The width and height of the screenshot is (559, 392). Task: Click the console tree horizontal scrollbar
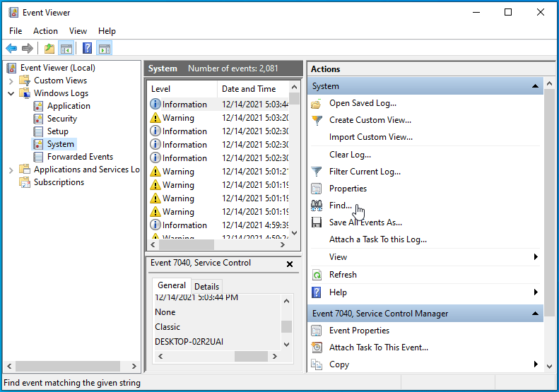(68, 366)
